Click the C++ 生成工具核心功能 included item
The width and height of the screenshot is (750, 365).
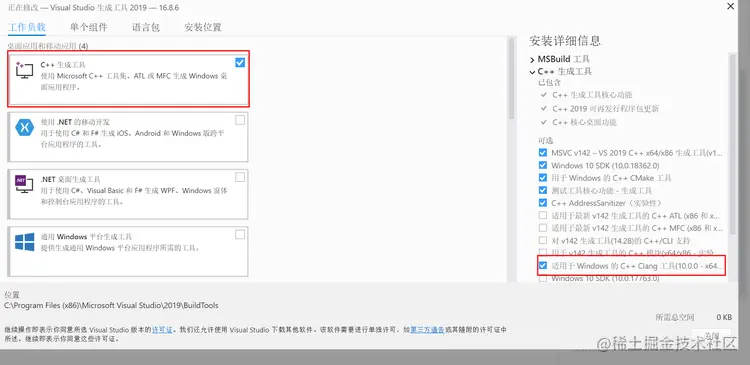(x=592, y=95)
